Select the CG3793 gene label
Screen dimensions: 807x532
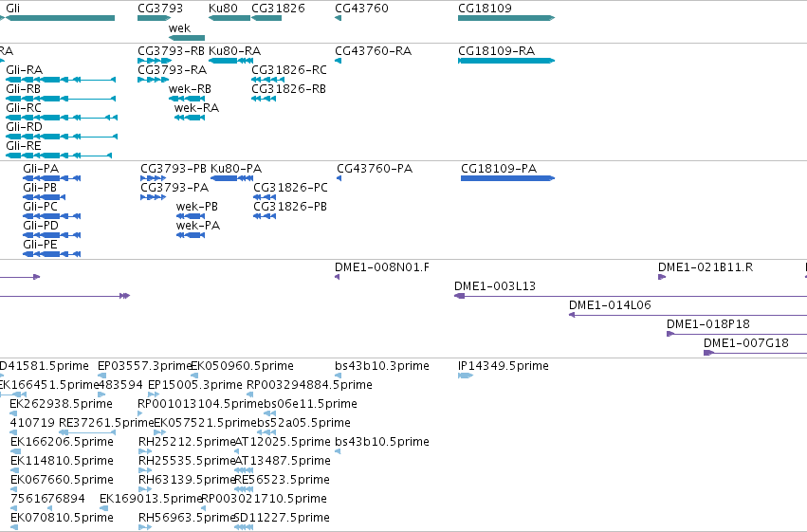160,9
